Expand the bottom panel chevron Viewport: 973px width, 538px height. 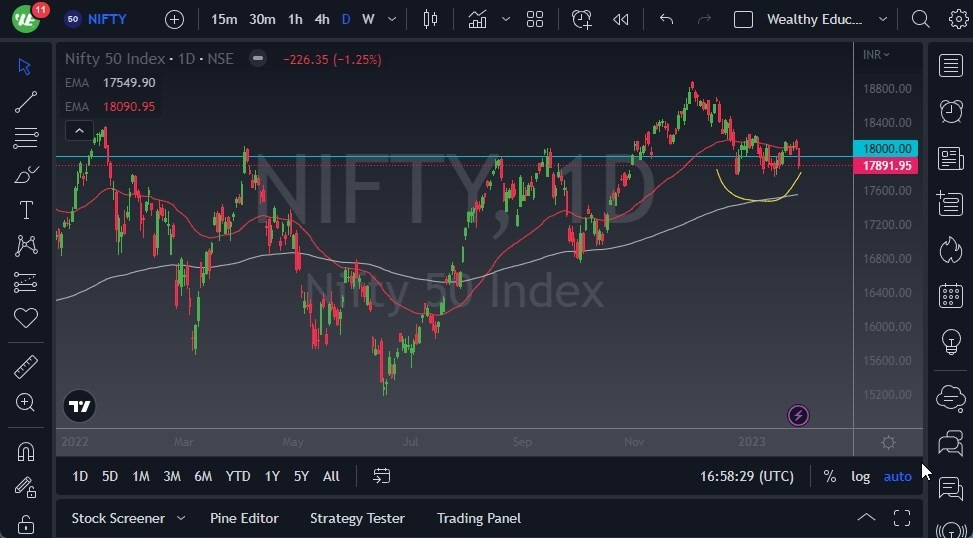(866, 518)
